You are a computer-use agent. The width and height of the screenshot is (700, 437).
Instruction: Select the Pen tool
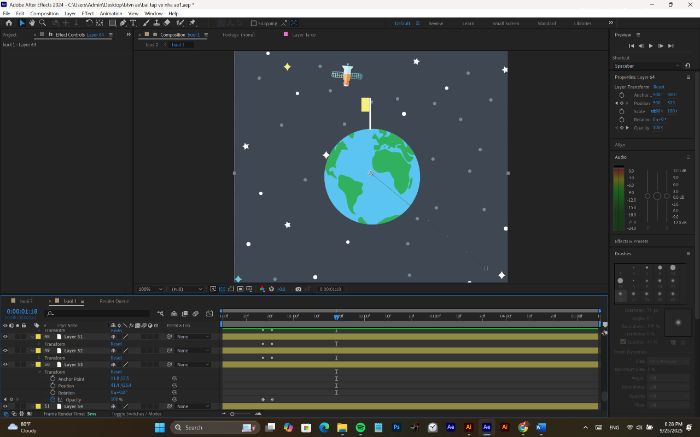[x=123, y=23]
